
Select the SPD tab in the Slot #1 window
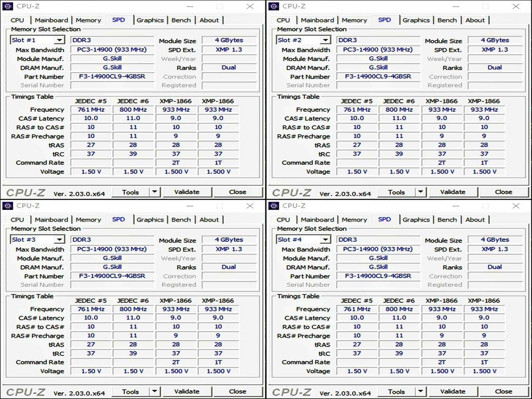[x=119, y=20]
